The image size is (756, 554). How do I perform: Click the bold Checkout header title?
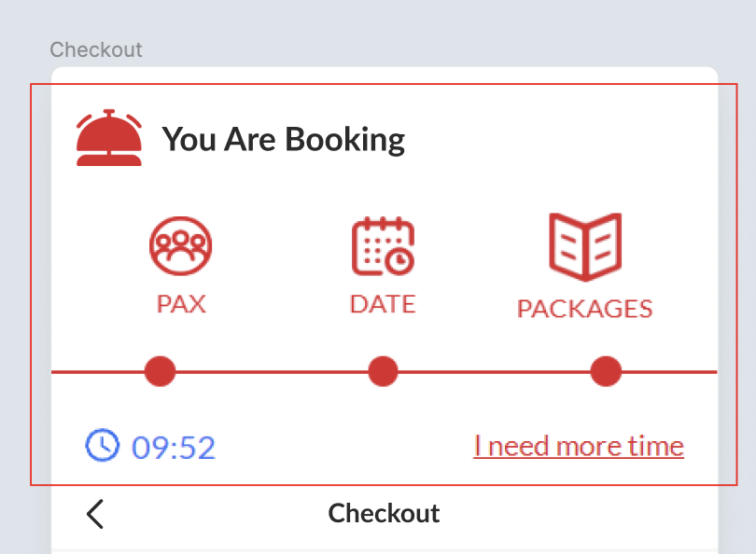384,513
